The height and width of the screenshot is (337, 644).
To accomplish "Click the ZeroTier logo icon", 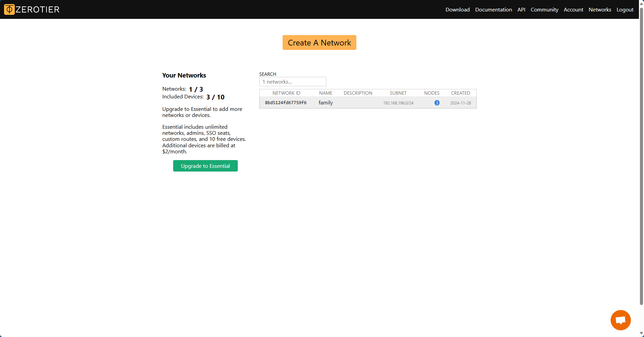I will click(9, 9).
